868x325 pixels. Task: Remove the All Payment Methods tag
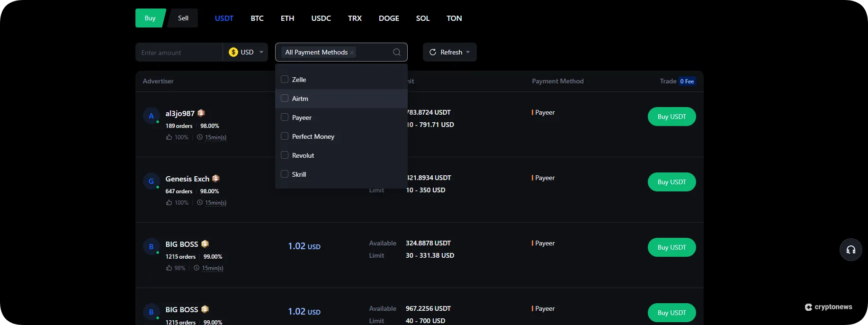[352, 53]
